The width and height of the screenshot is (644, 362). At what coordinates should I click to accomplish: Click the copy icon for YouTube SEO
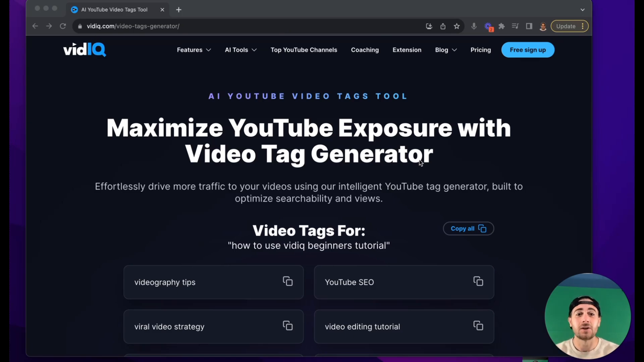(x=478, y=282)
